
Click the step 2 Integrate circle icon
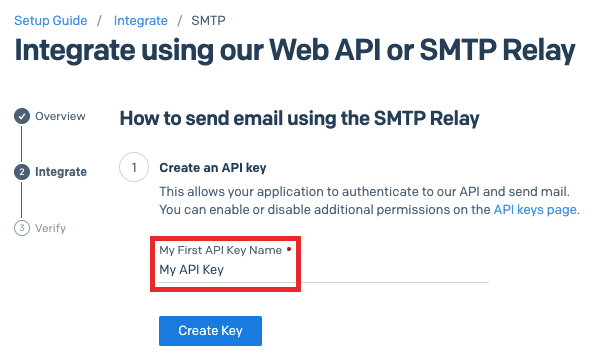coord(22,172)
